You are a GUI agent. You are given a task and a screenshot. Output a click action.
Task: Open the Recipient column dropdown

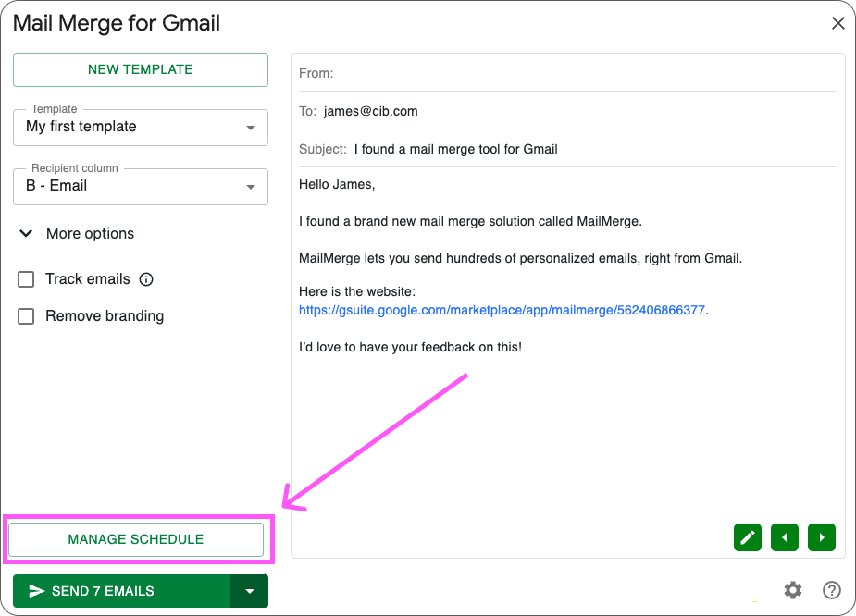tap(141, 187)
